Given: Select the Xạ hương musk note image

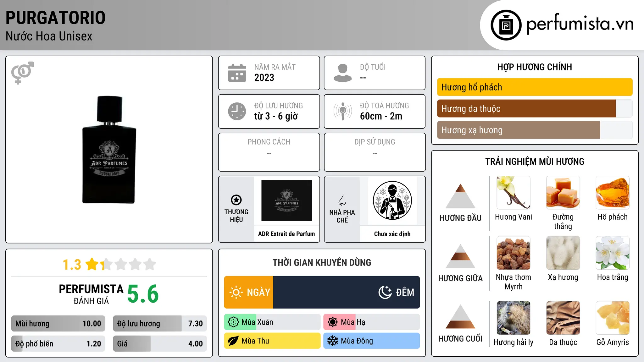Looking at the screenshot, I should pyautogui.click(x=563, y=253).
